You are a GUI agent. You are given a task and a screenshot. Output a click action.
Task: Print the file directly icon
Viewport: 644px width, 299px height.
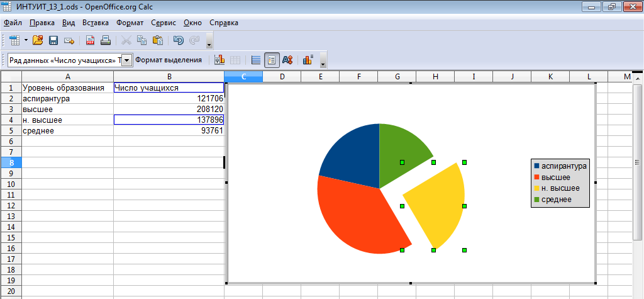click(x=106, y=40)
